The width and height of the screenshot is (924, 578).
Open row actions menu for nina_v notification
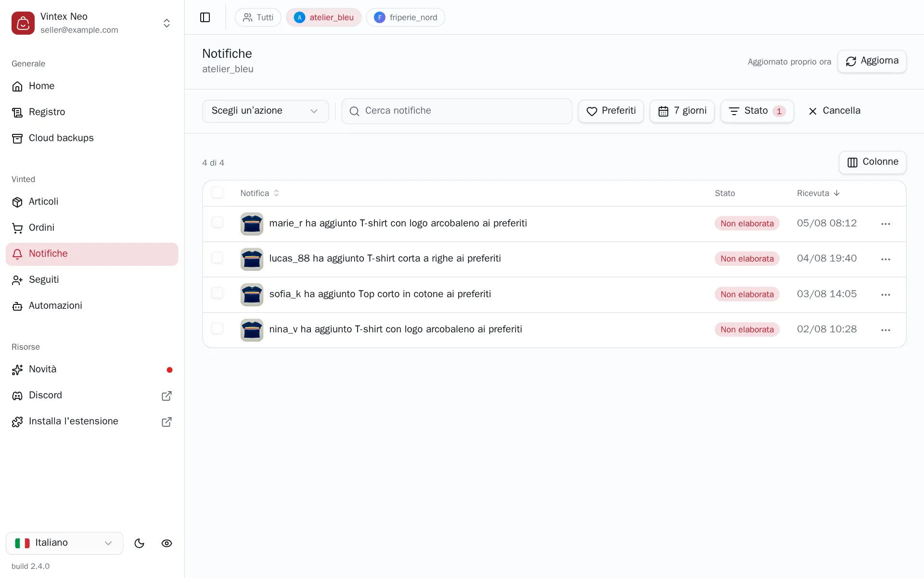[x=885, y=330]
